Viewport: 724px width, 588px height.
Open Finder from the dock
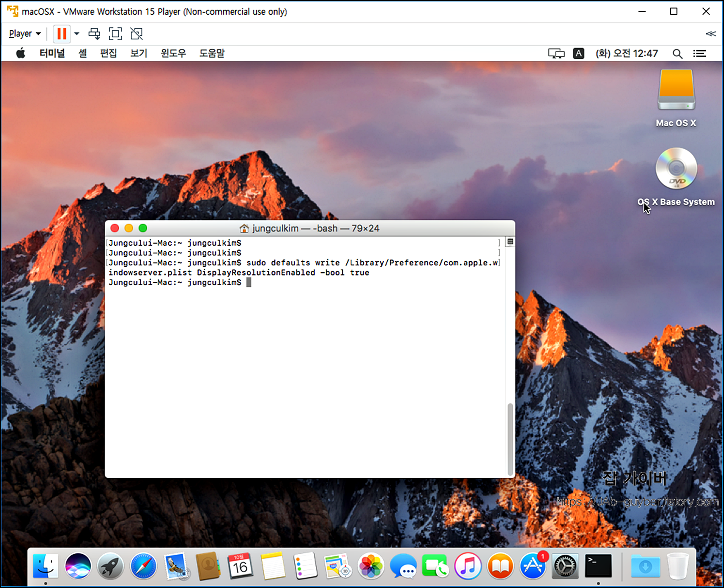pyautogui.click(x=45, y=566)
